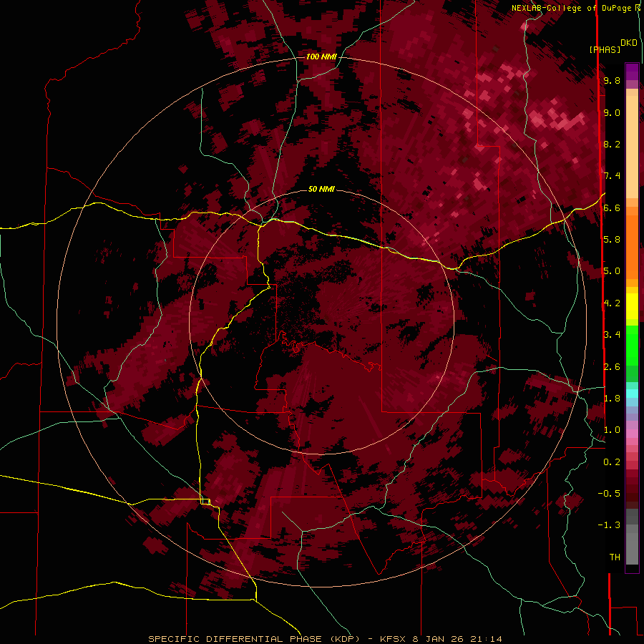Click the 9.8 value on the color scale
Screen dimensions: 644x644
(x=612, y=81)
